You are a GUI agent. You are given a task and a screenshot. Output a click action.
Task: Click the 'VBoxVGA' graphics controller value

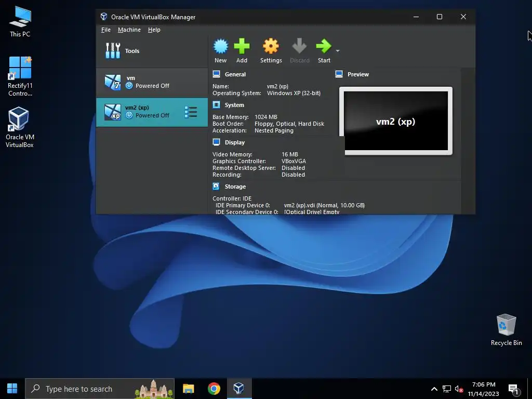click(294, 161)
